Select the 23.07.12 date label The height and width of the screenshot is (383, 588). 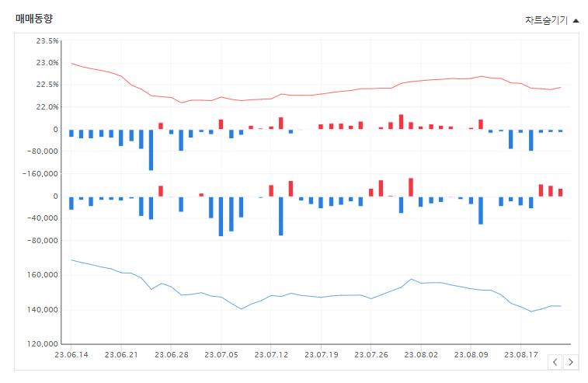(x=271, y=354)
